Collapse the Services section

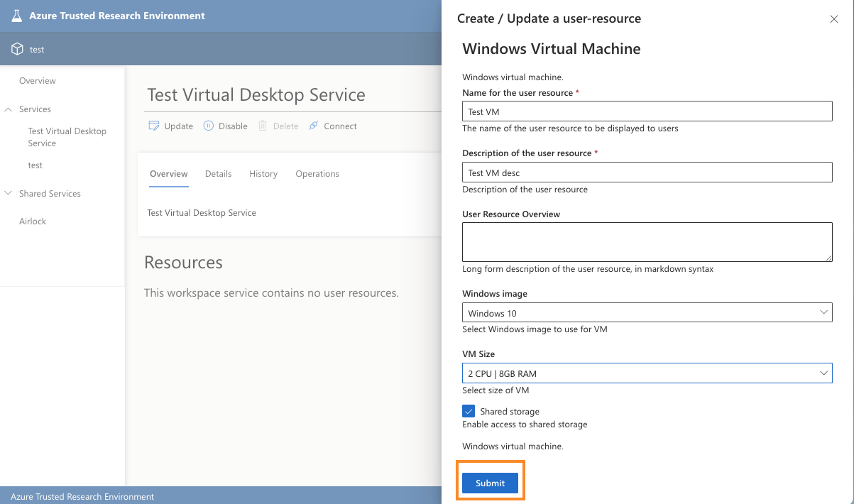coord(8,109)
